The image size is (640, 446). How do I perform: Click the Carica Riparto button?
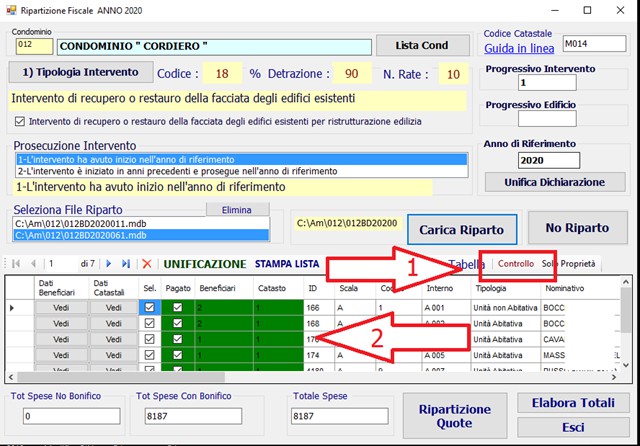tap(462, 230)
